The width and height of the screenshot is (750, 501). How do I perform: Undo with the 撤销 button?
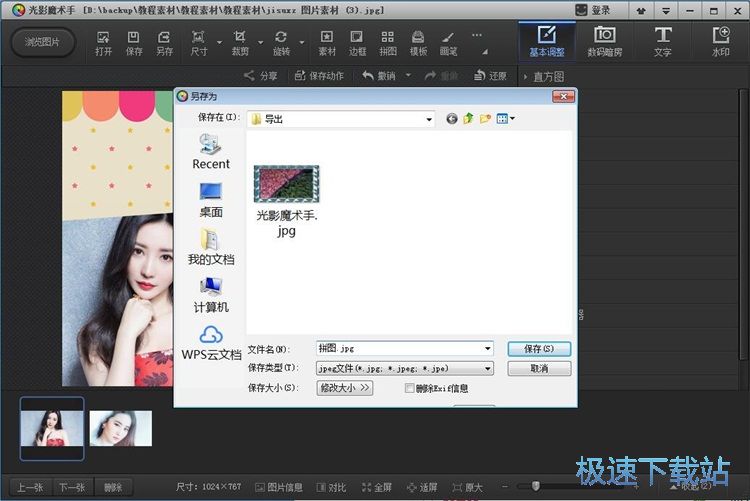[x=379, y=76]
